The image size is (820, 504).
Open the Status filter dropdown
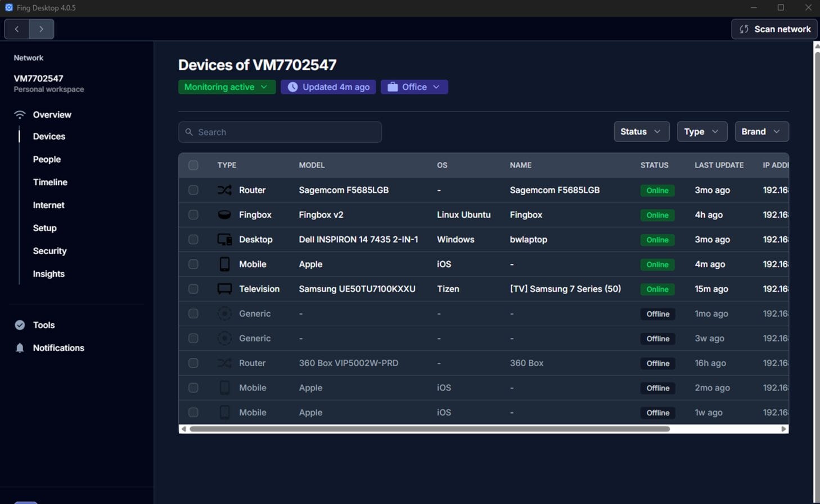(641, 132)
